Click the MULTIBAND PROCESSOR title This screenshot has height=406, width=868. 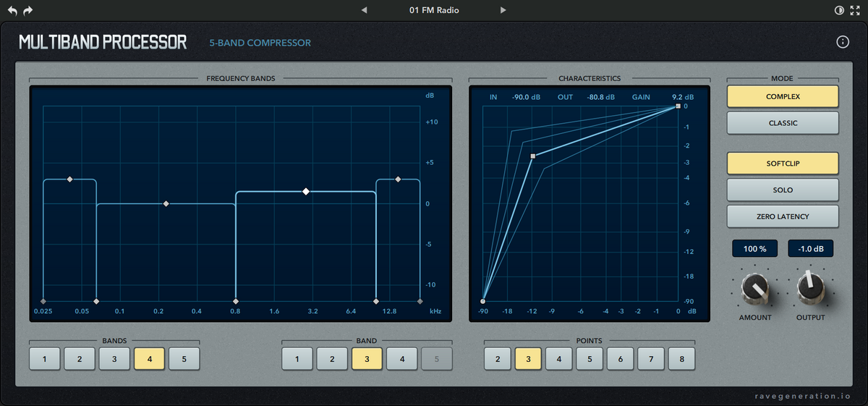(103, 42)
